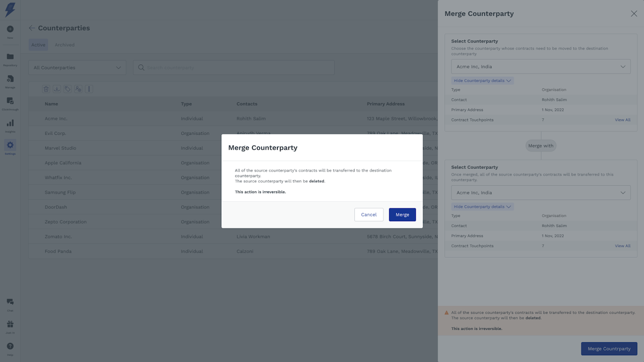The height and width of the screenshot is (362, 644).
Task: Open the Repository folder icon
Action: 10,57
